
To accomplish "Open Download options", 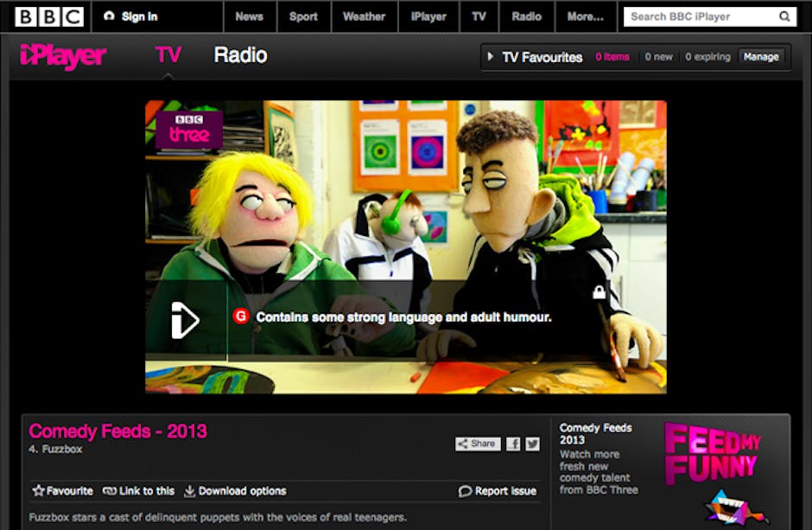I will coord(235,491).
